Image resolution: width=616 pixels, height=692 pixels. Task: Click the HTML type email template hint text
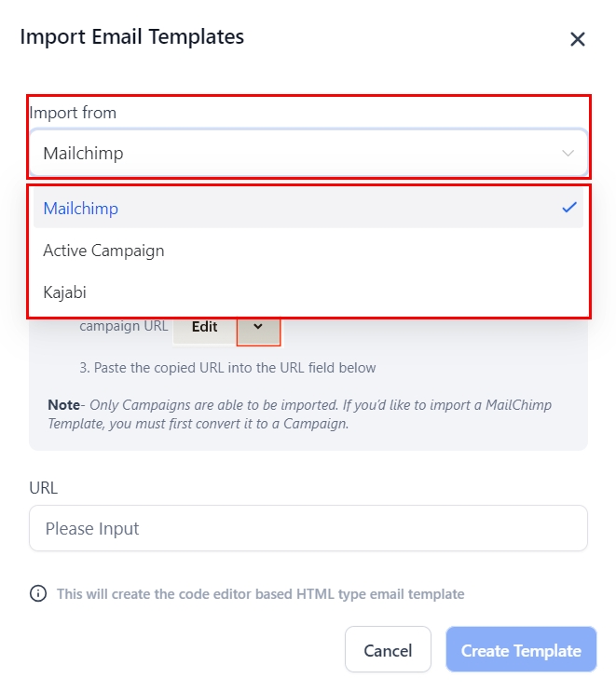(x=260, y=593)
